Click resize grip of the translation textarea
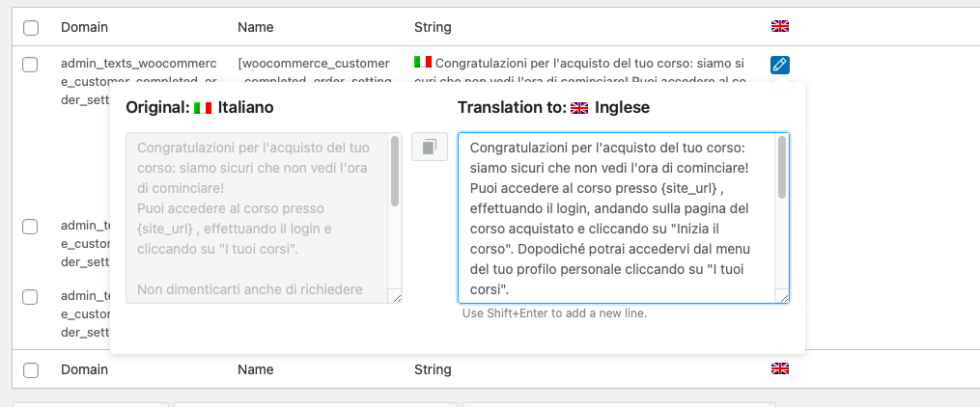 pos(782,297)
